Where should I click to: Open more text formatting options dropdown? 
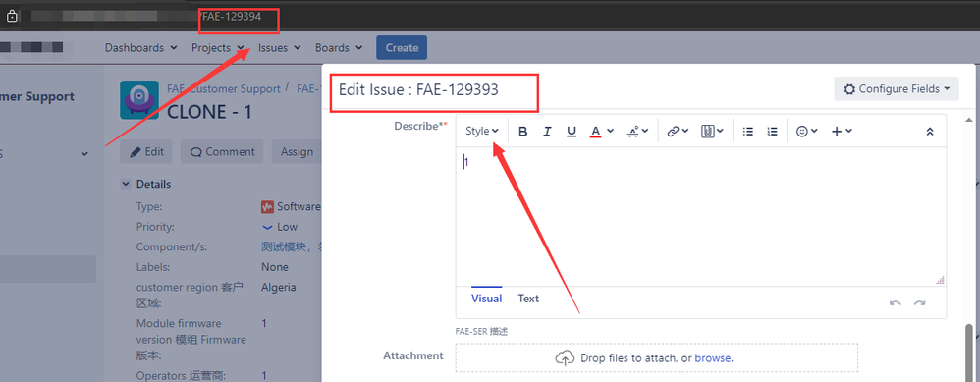[x=637, y=132]
